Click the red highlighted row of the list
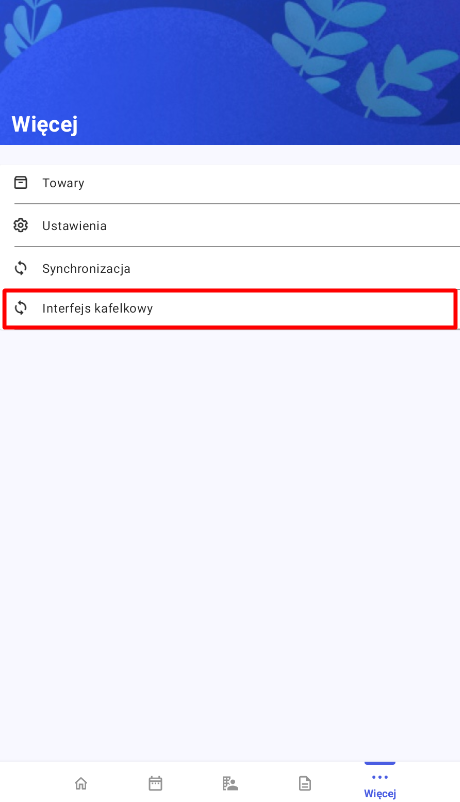This screenshot has width=460, height=802. 230,308
